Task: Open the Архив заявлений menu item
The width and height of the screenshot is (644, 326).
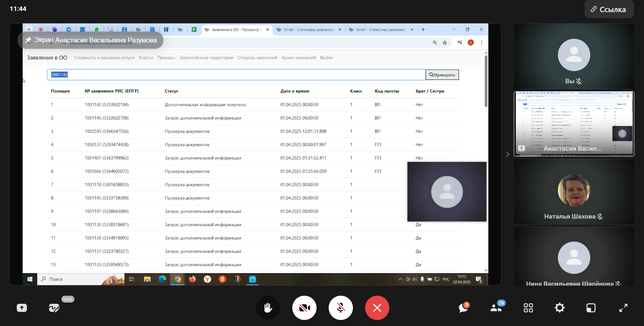Action: [x=298, y=58]
